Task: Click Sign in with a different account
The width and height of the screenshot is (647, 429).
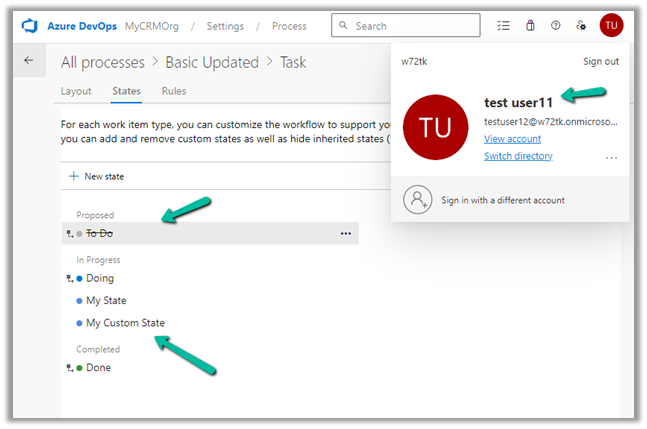Action: (x=503, y=200)
